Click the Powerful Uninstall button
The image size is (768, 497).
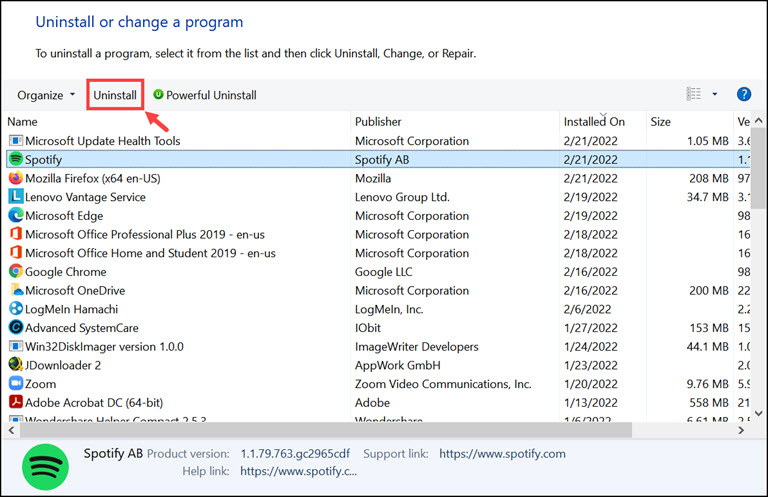pos(205,95)
